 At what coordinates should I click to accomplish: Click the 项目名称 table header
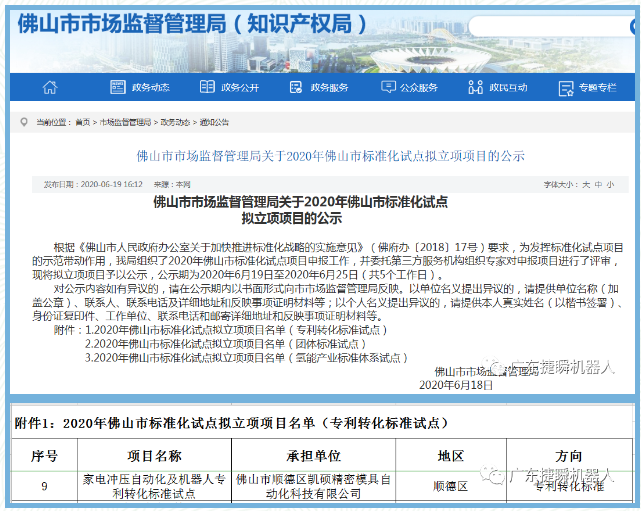click(154, 456)
